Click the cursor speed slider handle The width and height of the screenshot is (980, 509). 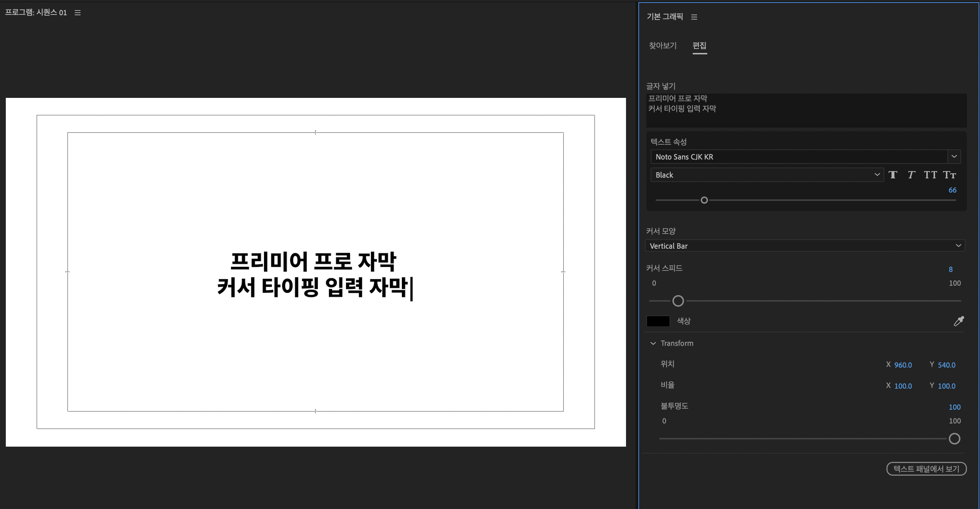(x=678, y=301)
